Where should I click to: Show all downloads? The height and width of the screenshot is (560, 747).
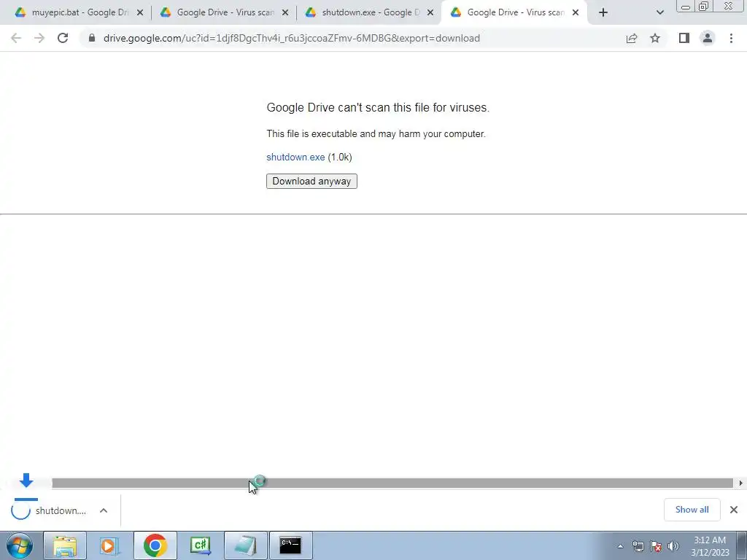[692, 510]
